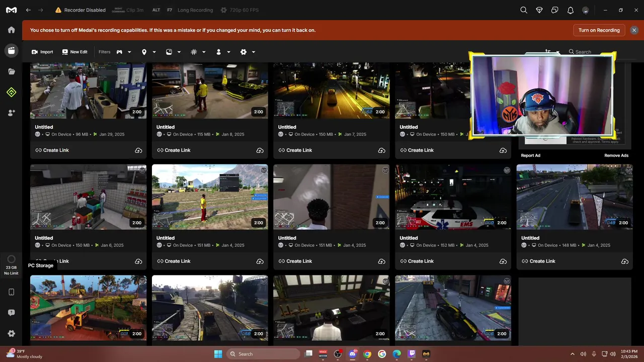
Task: Click the Remove Ads link
Action: [616, 155]
